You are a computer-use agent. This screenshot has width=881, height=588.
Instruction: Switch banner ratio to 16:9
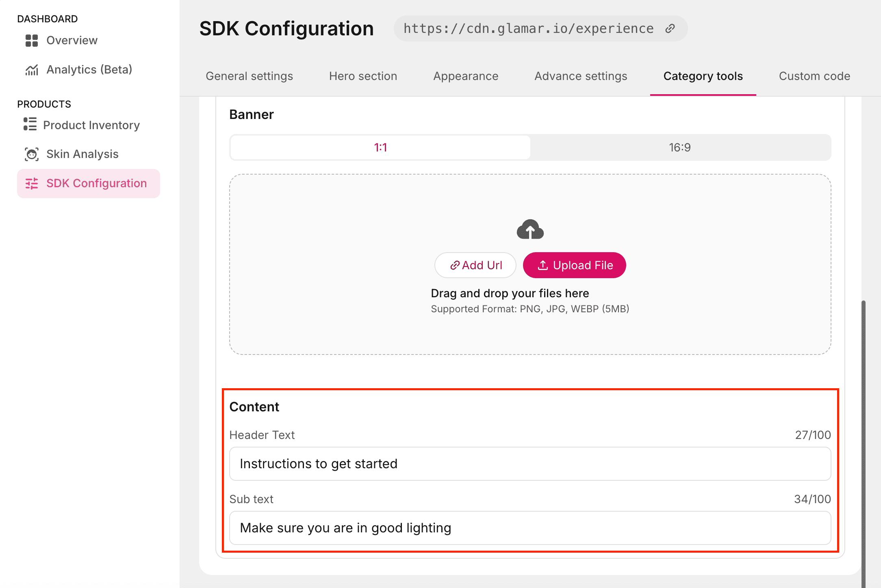(680, 147)
